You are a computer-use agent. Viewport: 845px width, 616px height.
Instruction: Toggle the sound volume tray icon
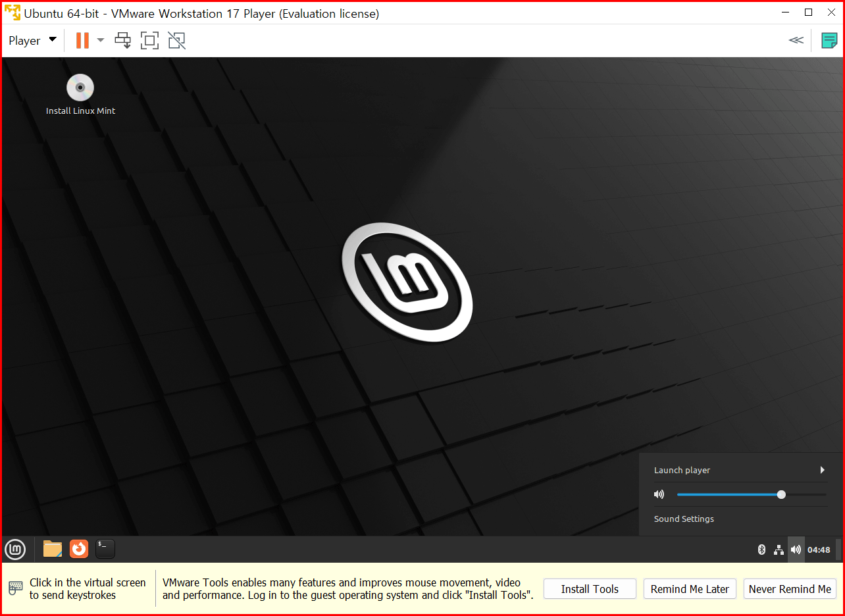(x=796, y=550)
